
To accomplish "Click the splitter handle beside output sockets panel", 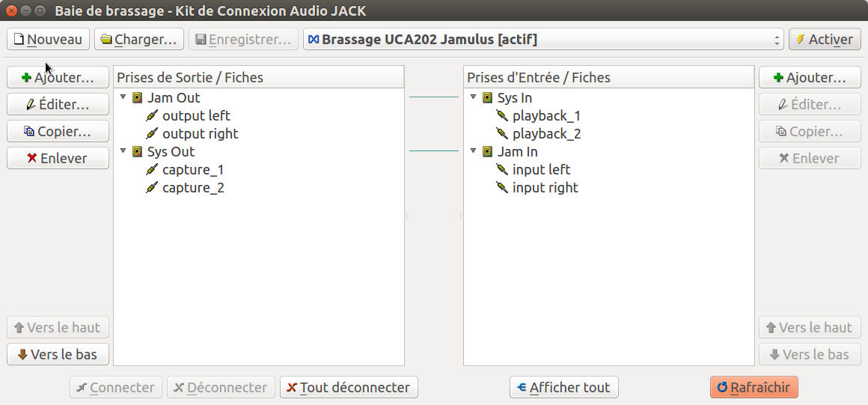I will coord(407,216).
